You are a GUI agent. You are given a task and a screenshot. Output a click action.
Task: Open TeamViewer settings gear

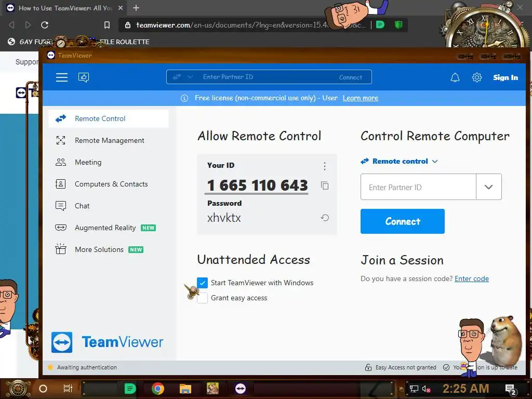click(477, 78)
